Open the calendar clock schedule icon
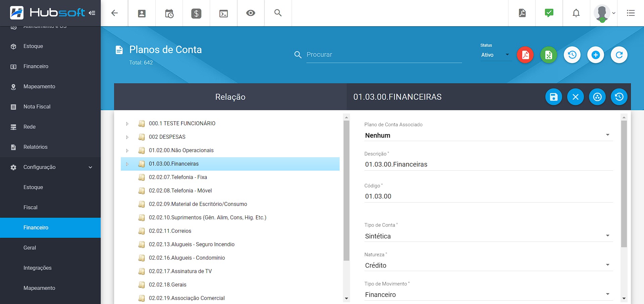Screen dimensions: 644x304 click(169, 13)
